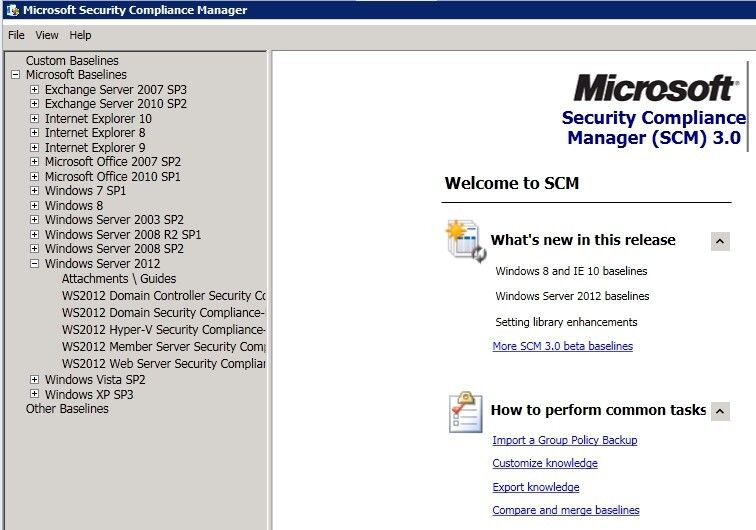Expand Windows Server 2008 R2 SP1
The height and width of the screenshot is (530, 756).
point(34,234)
